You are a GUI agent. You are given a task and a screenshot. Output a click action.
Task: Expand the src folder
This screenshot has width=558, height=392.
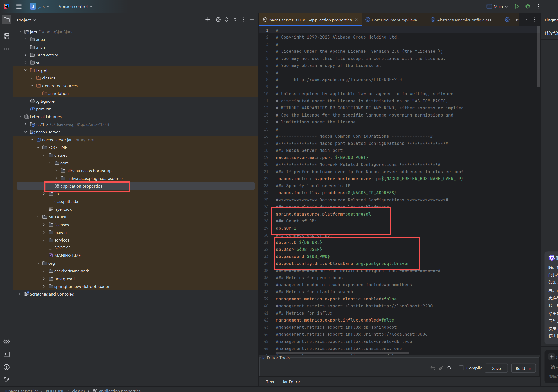point(26,63)
